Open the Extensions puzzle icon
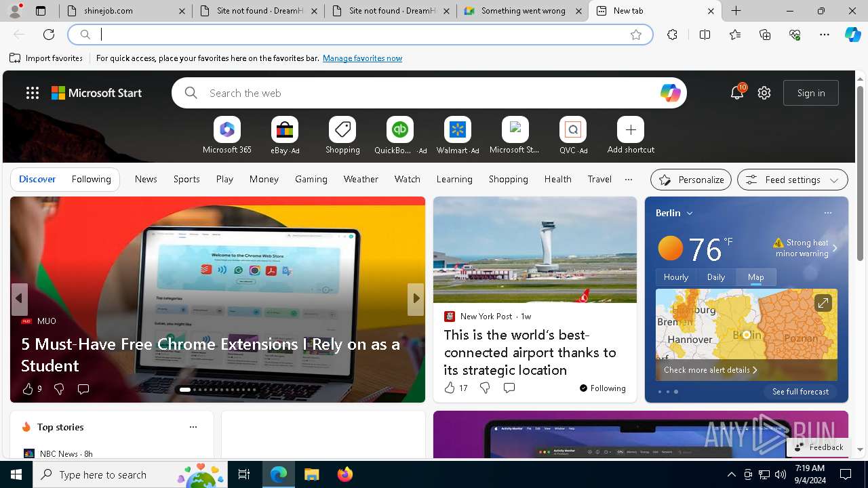 [x=672, y=35]
